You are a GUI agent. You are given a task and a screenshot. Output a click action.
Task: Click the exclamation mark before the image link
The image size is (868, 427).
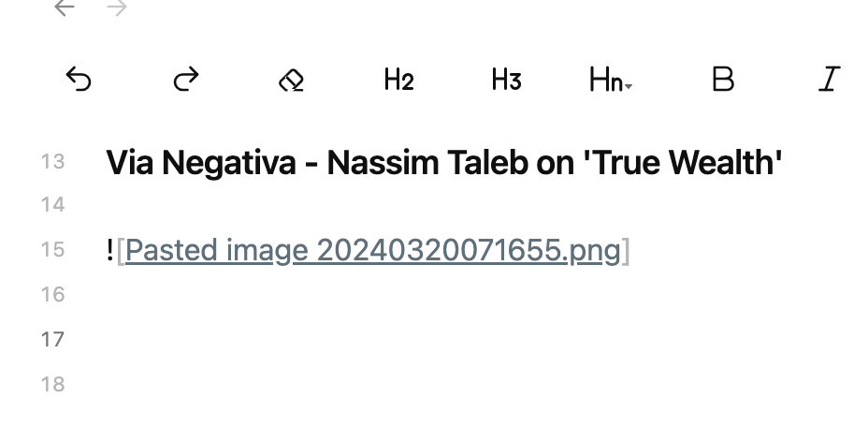pos(109,249)
